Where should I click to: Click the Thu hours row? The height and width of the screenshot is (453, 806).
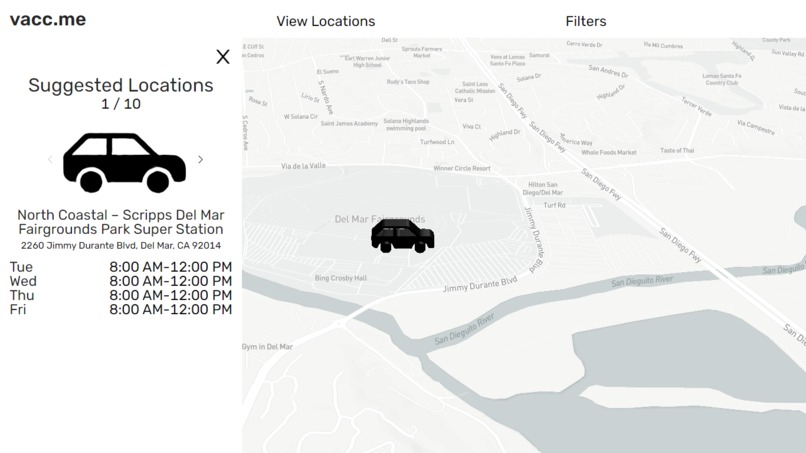121,295
